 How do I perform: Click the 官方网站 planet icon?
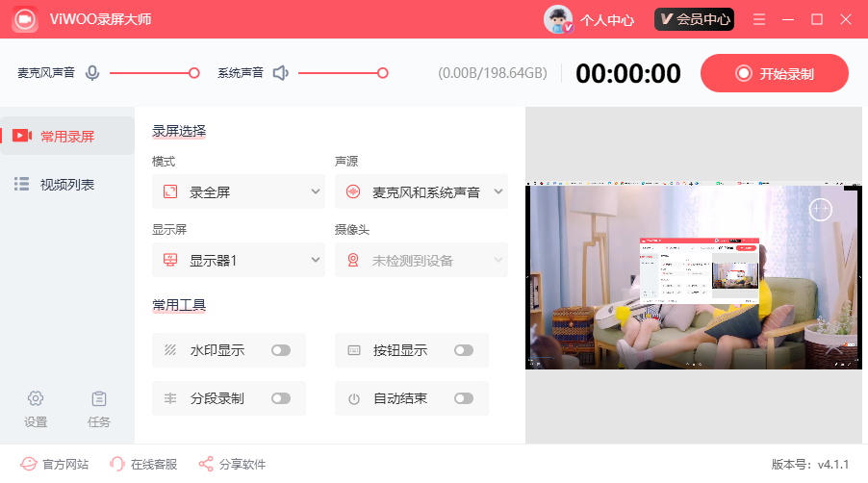[29, 464]
